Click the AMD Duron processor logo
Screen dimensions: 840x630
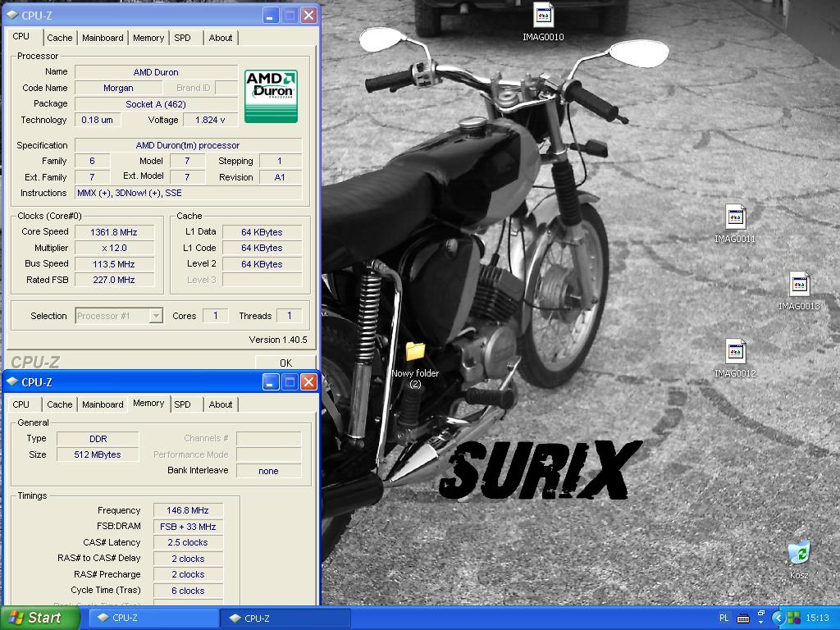pyautogui.click(x=271, y=96)
